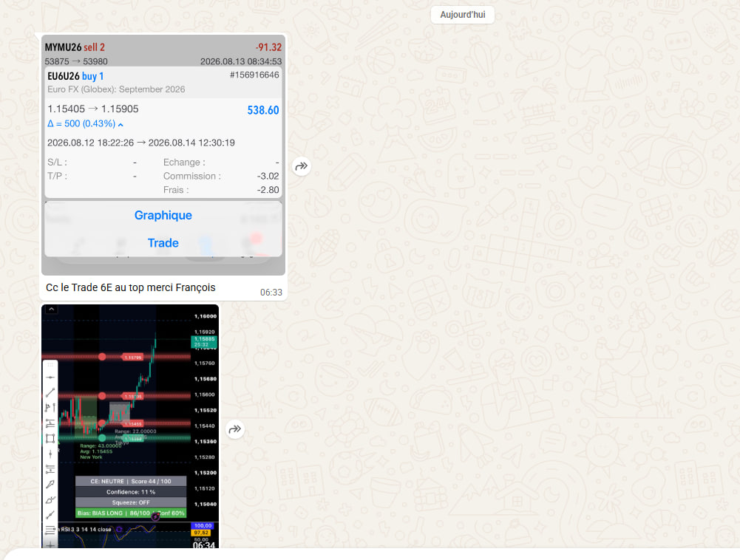Click the 'Range: 43.00000' New York label
740x560 pixels.
point(101,445)
